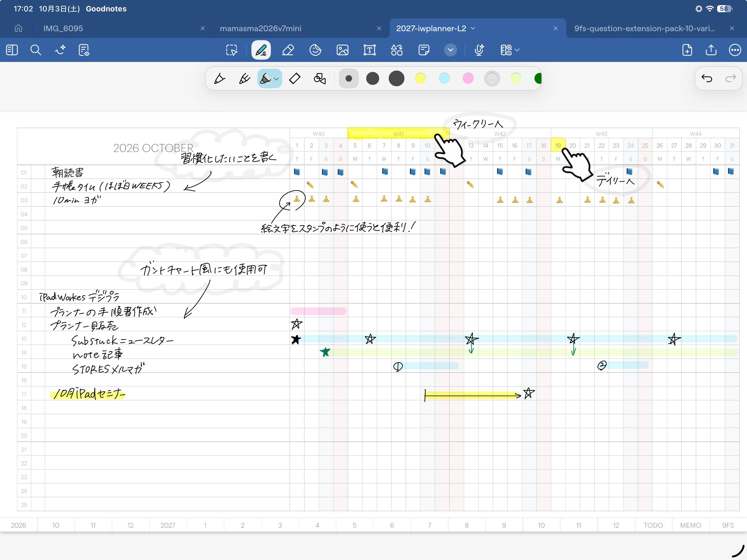Add a new page
Image resolution: width=747 pixels, height=560 pixels.
(x=687, y=50)
